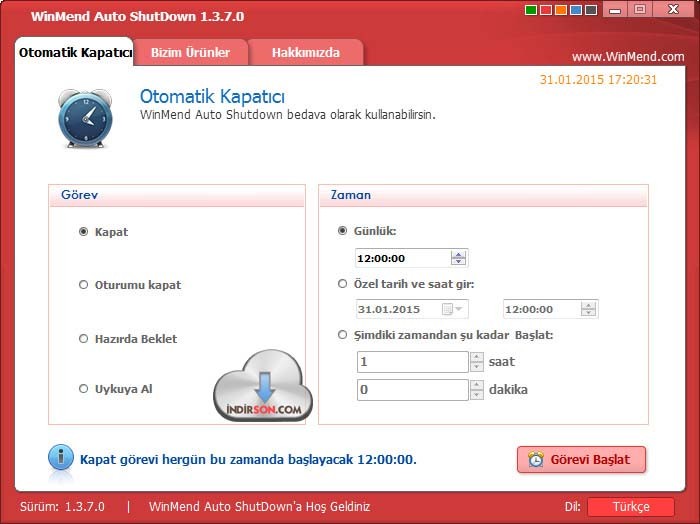
Task: Switch to the Bizim Ürünler tab
Action: click(x=191, y=53)
